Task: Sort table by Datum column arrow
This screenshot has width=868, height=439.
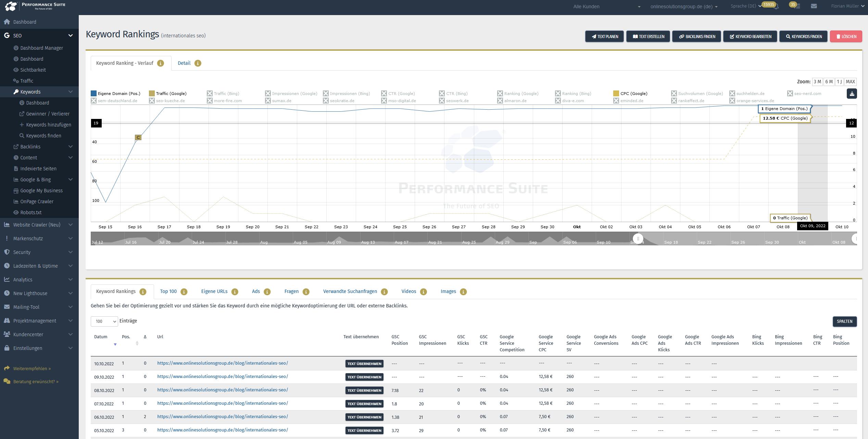Action: [115, 344]
